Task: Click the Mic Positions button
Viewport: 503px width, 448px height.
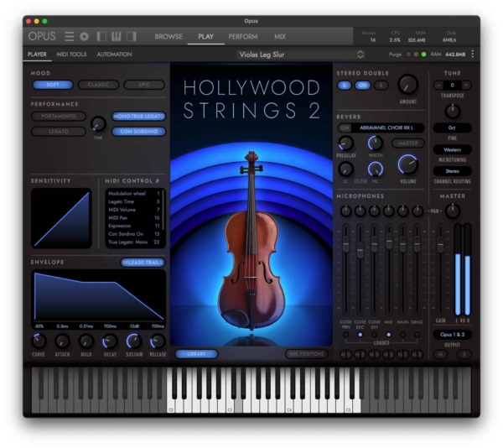Action: tap(307, 354)
